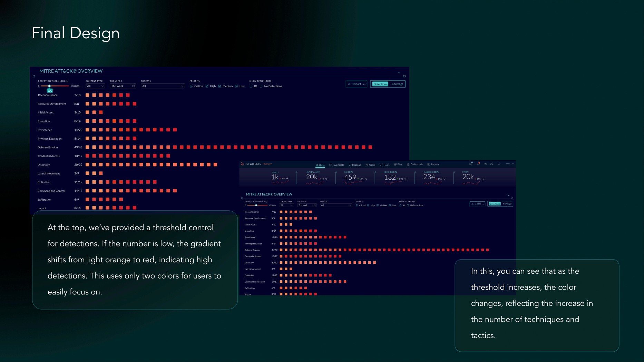Click the Home house icon in navigation
Image resolution: width=644 pixels, height=362 pixels.
pos(317,165)
